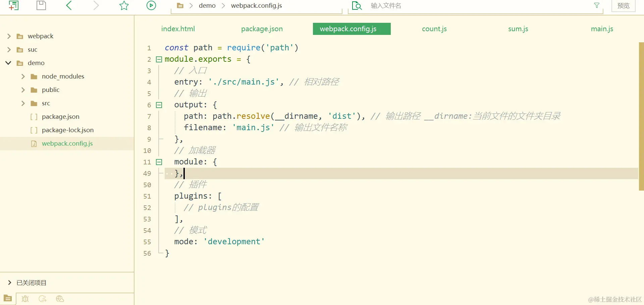Click the package-lock.json file bracket icon
The width and height of the screenshot is (644, 305).
point(34,130)
